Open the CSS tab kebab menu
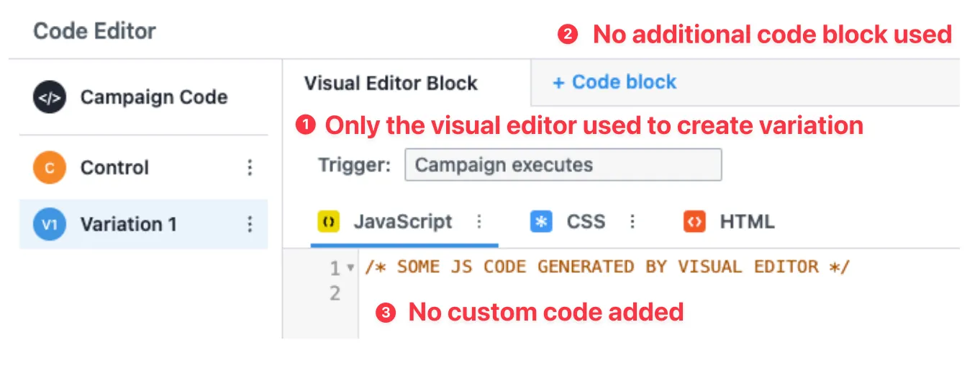 pyautogui.click(x=632, y=222)
